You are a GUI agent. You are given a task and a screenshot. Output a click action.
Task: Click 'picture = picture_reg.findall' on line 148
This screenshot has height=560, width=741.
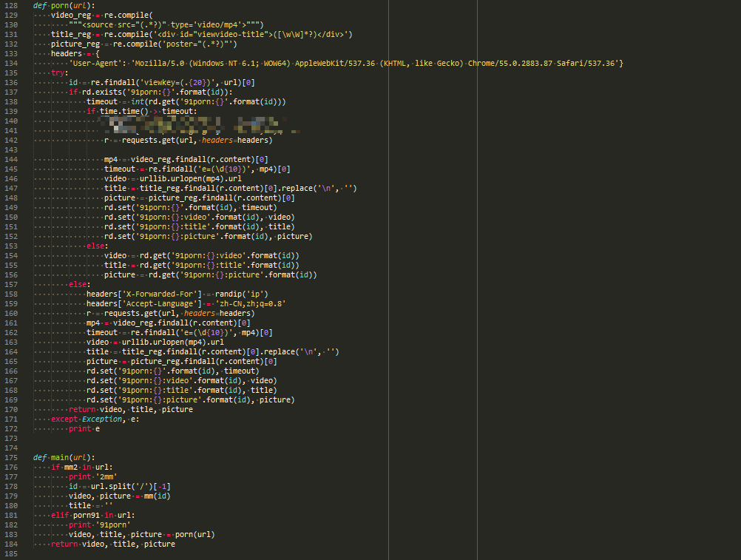tap(200, 198)
